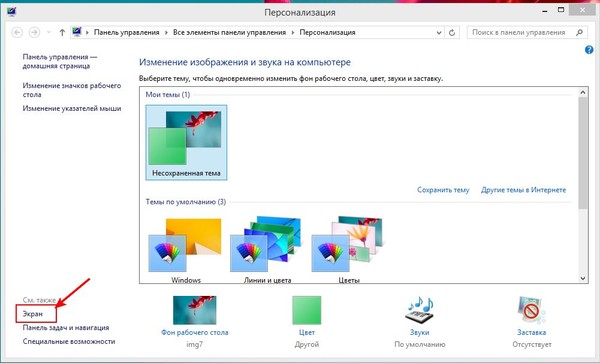
Task: Open Специальные возможности link
Action: click(69, 342)
